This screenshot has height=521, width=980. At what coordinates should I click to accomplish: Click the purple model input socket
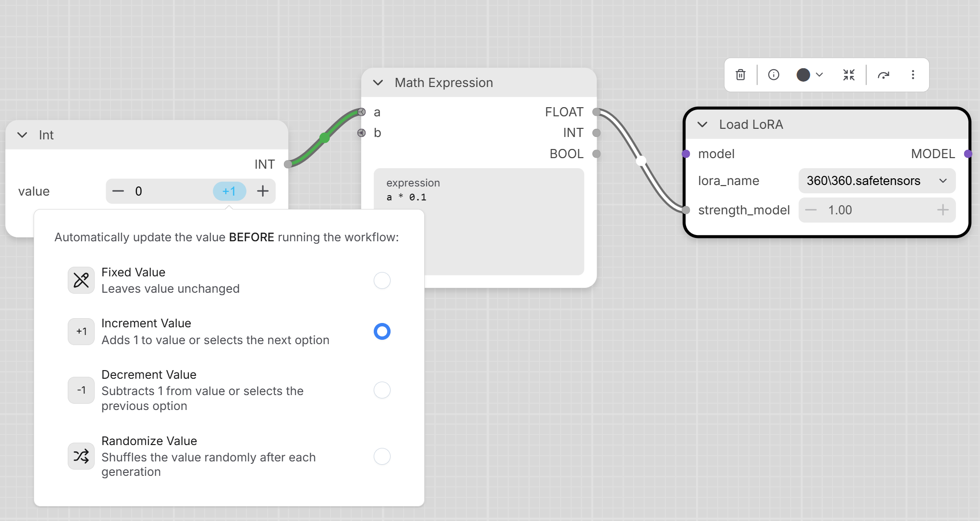[x=686, y=154]
